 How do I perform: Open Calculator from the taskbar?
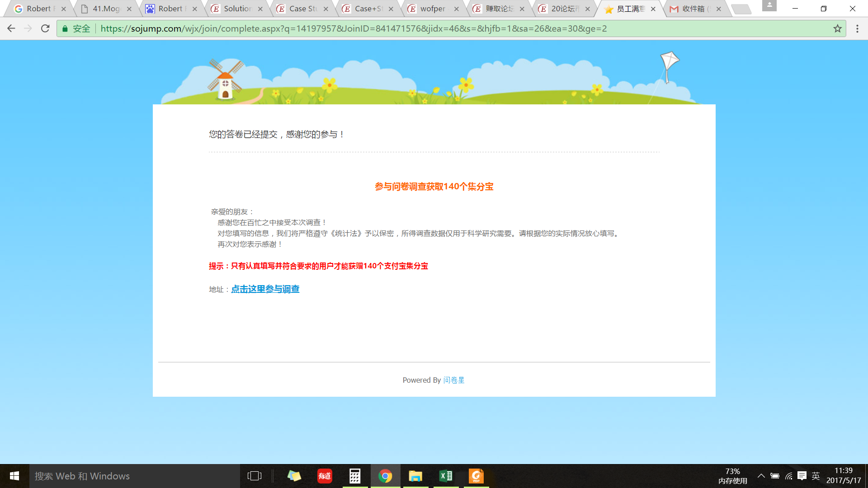tap(355, 476)
